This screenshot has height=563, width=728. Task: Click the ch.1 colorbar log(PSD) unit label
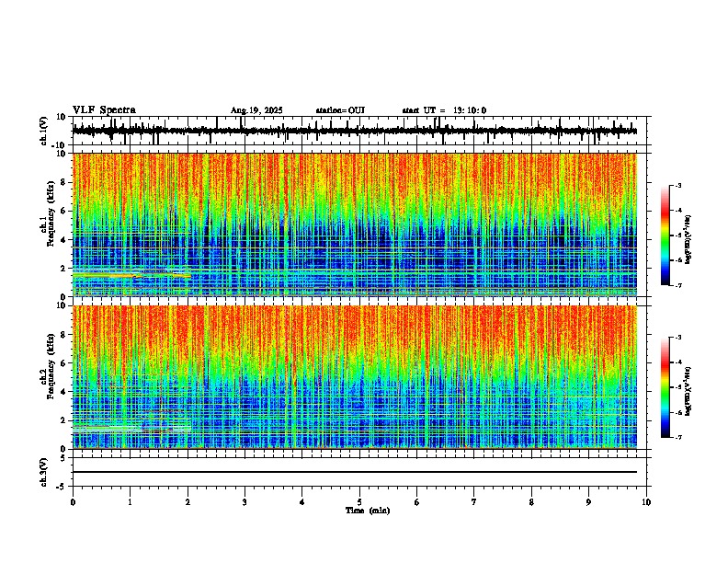[x=688, y=240]
